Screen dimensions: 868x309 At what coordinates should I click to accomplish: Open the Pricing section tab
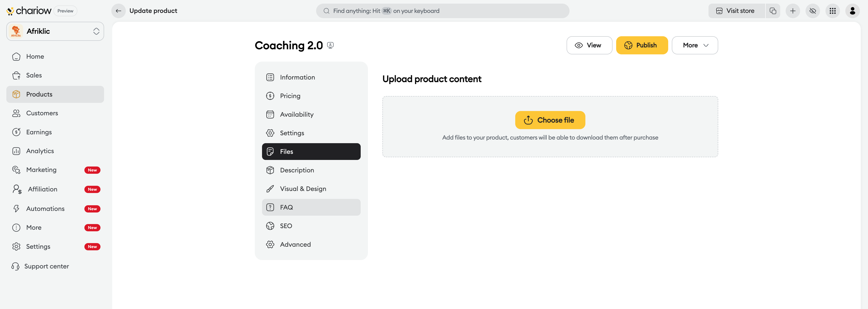[x=290, y=96]
